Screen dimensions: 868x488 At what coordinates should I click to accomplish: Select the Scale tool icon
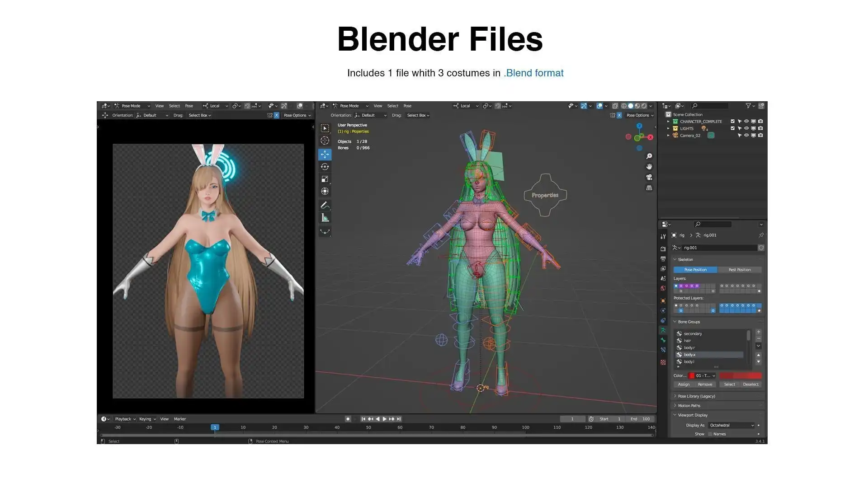(325, 179)
